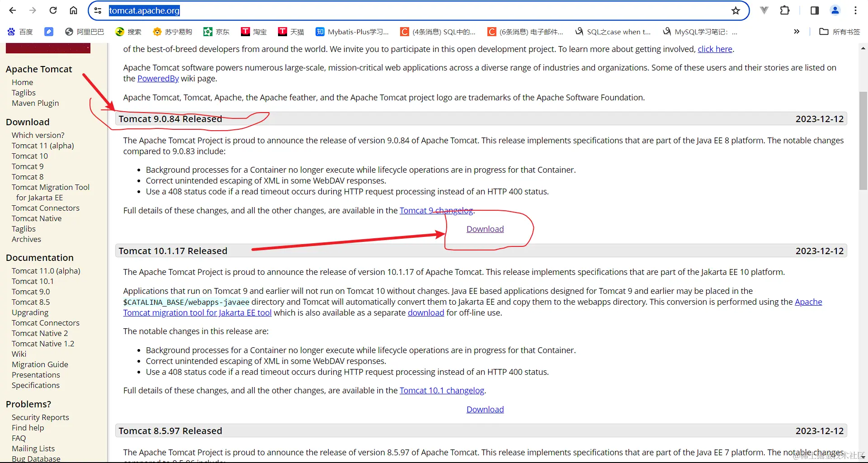The image size is (868, 463).
Task: Open the 天猫 bookmark
Action: coord(291,32)
